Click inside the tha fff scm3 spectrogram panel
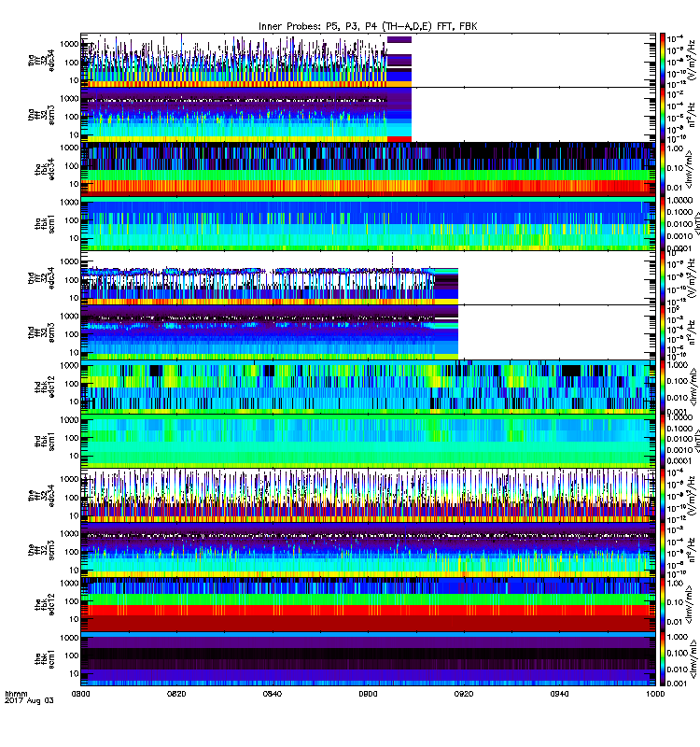The image size is (700, 747). (x=368, y=115)
